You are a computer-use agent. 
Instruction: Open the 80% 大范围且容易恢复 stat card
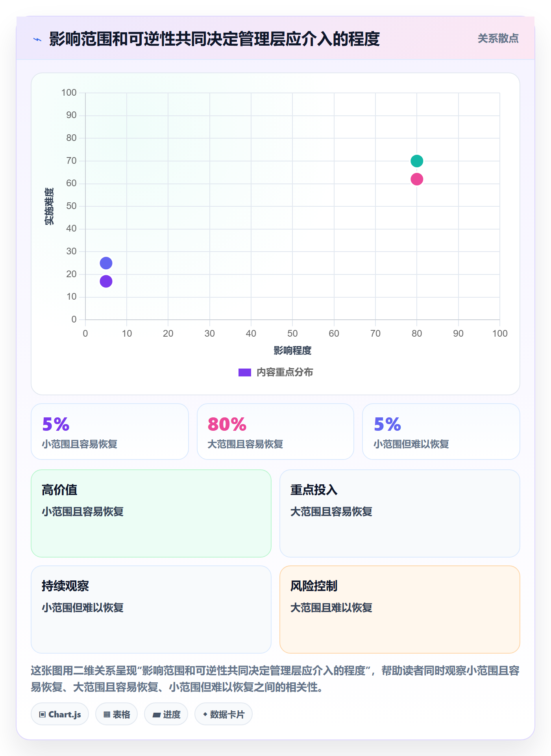(x=275, y=432)
